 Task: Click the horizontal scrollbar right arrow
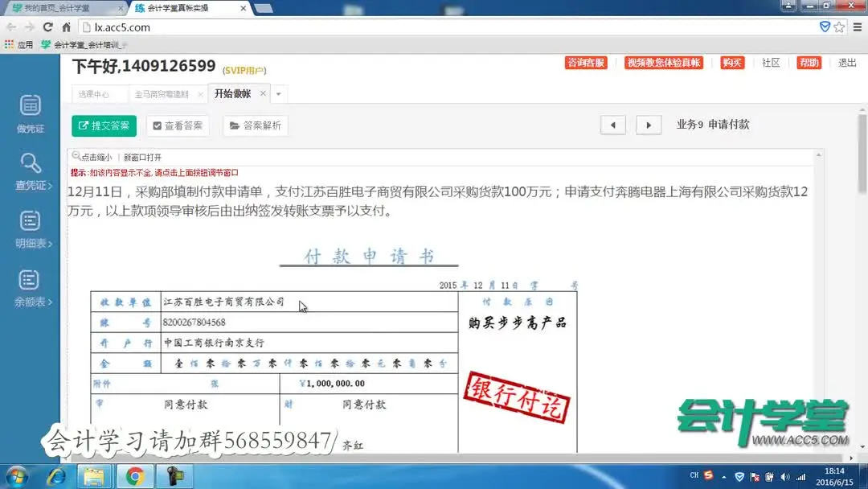(851, 458)
